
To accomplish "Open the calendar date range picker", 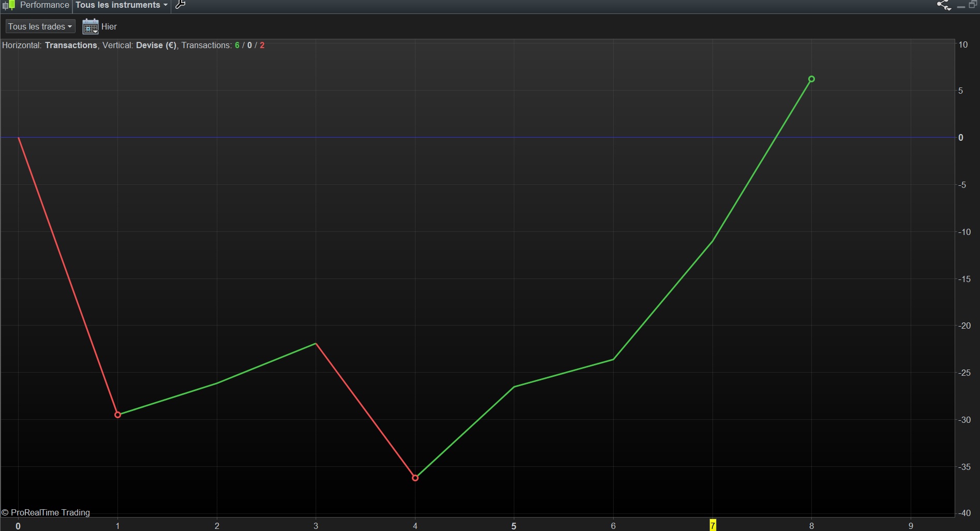I will pos(91,26).
